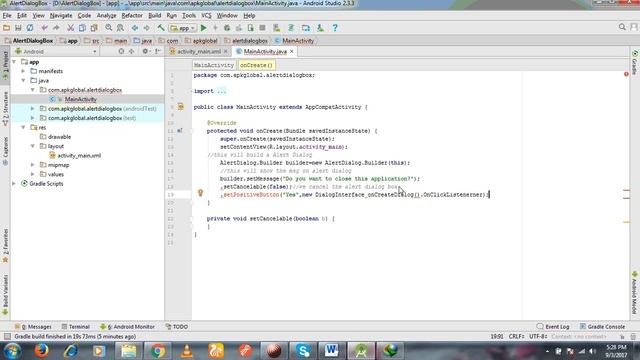
Task: Click the Replace toolbar icon
Action: (120, 28)
